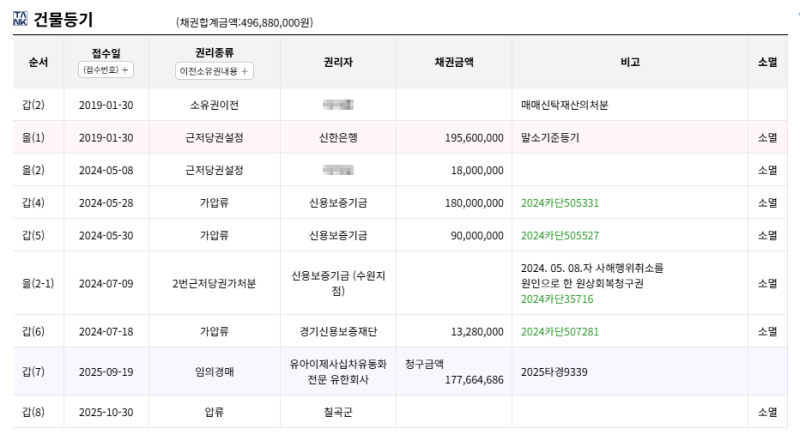Viewport: 800px width, 441px height.
Task: Click the 신한은행 holder cell
Action: click(338, 138)
